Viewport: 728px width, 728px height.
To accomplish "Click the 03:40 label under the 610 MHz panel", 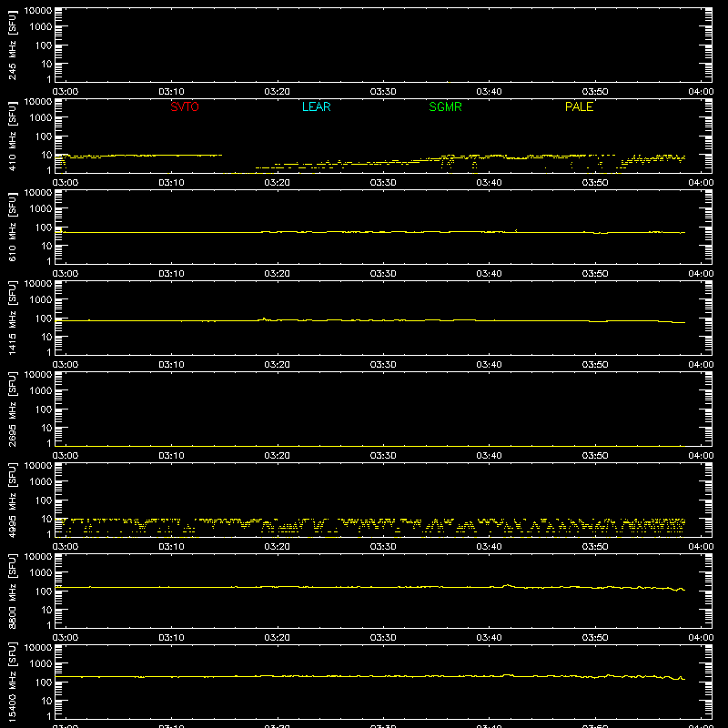I will pyautogui.click(x=489, y=274).
